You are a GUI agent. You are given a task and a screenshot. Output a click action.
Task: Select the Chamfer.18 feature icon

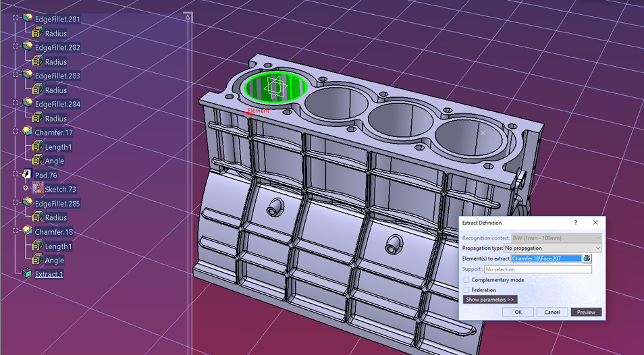[x=27, y=231]
